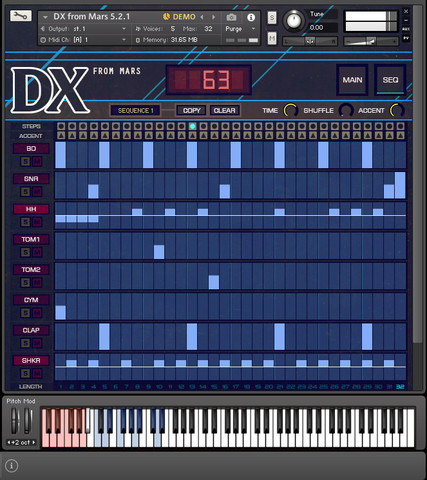Adjust the TIME knob
Screen dimensions: 427x480
point(290,110)
